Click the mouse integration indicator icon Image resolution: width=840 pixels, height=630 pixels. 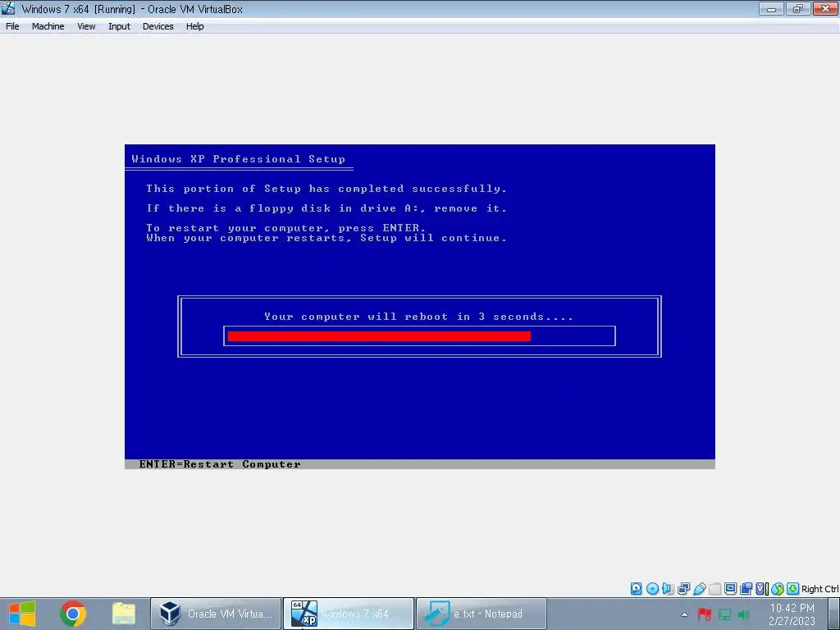click(778, 589)
